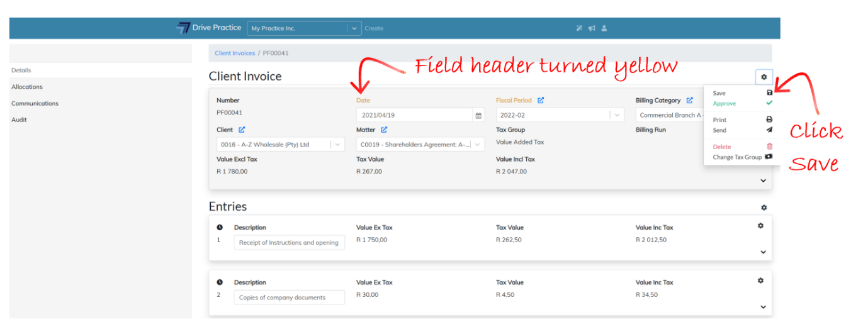The height and width of the screenshot is (329, 868).
Task: Expand the Fiscal Period 2022-02 dropdown
Action: click(x=617, y=115)
